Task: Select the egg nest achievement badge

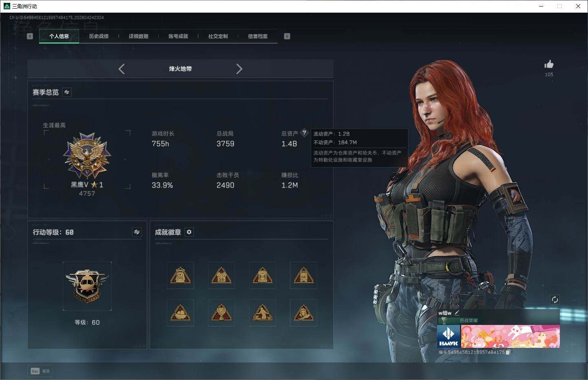Action: (x=180, y=313)
